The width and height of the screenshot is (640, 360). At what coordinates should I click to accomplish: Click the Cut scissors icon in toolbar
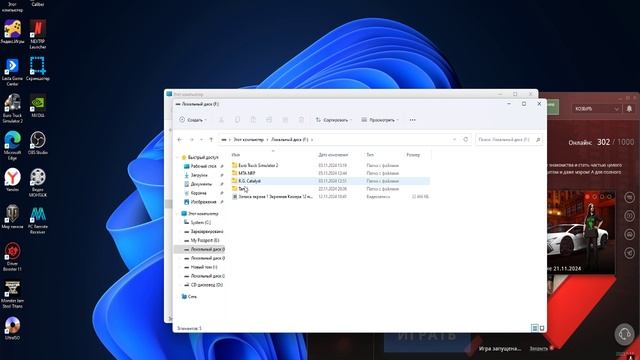221,120
